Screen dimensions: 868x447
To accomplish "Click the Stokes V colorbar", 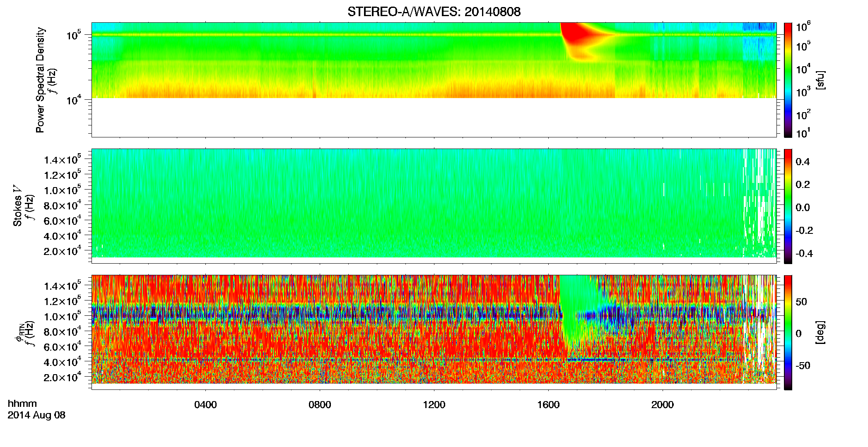I will tap(788, 206).
